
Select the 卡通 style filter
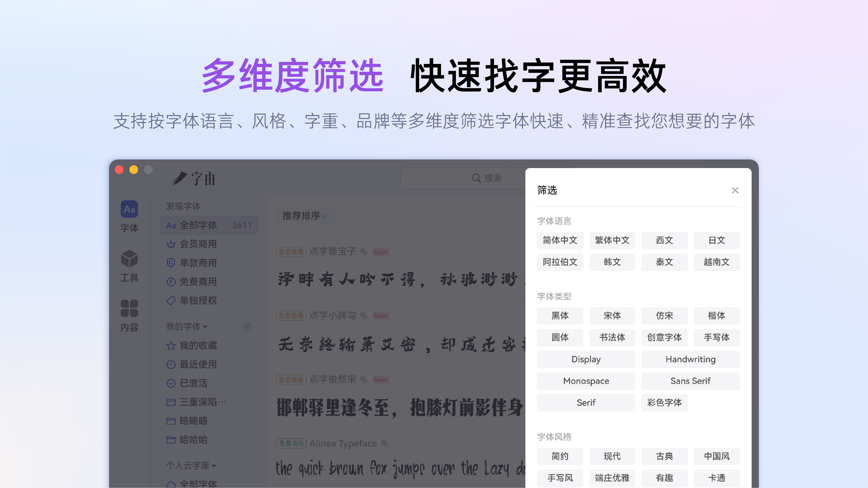(716, 478)
